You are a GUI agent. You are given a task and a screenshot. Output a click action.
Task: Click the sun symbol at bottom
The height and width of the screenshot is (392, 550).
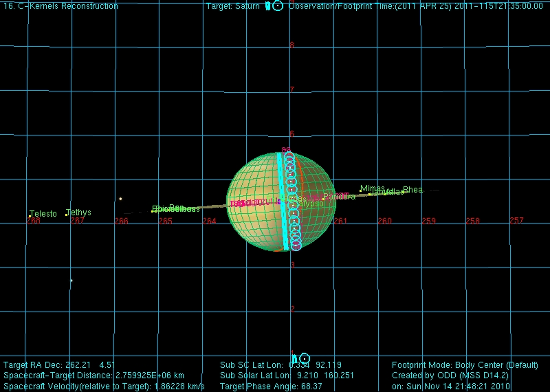[x=305, y=359]
